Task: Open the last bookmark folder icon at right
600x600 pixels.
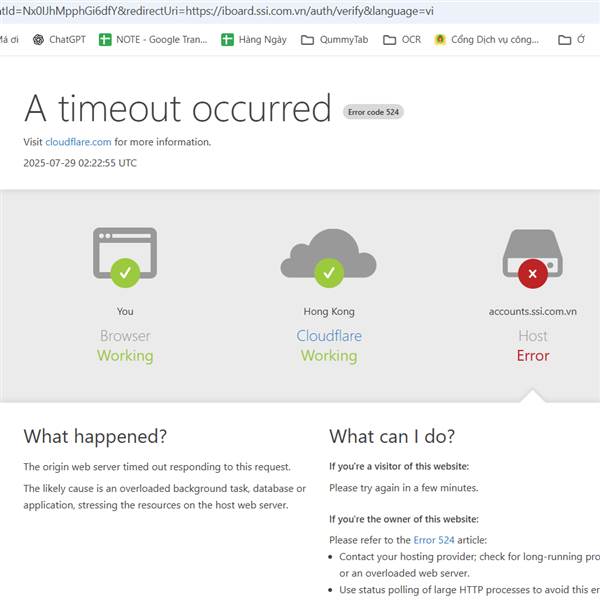Action: [x=564, y=40]
